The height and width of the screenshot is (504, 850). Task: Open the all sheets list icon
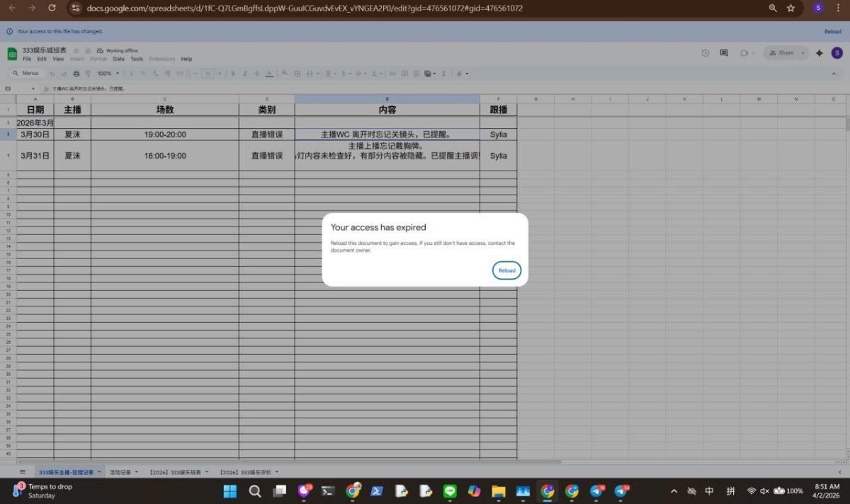click(x=23, y=471)
